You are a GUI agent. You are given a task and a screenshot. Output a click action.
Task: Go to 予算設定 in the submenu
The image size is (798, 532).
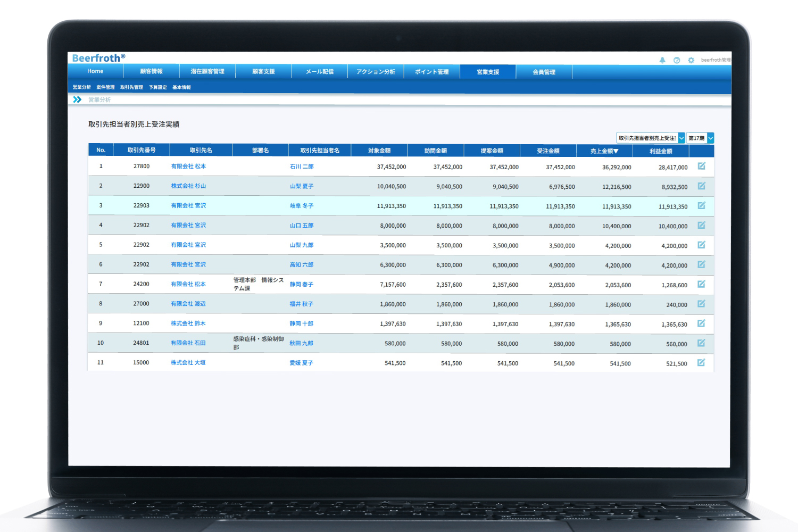157,87
